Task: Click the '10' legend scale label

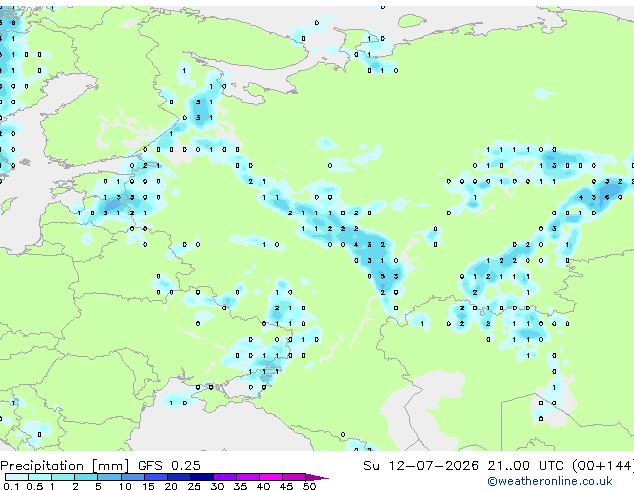Action: point(125,486)
